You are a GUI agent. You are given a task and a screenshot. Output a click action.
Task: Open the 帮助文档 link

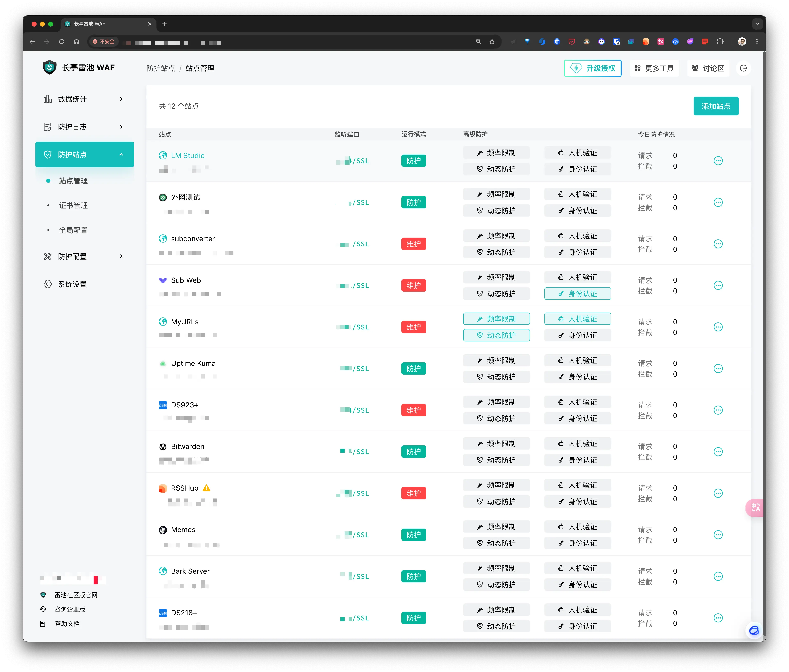click(x=67, y=624)
